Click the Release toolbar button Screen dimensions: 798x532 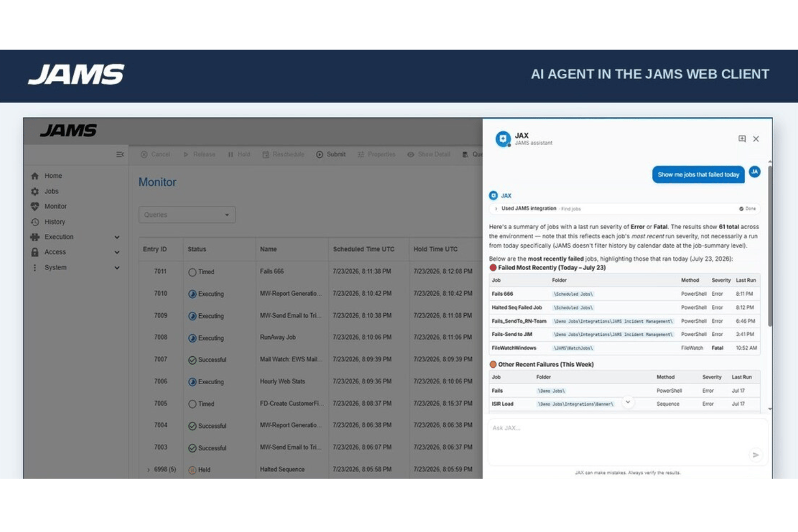[199, 155]
